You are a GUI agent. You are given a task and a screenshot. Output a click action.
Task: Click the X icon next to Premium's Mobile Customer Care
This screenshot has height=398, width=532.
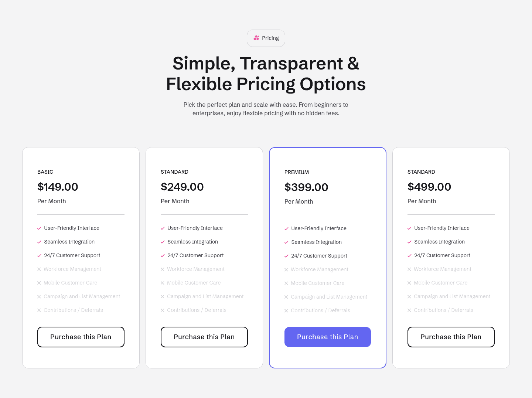[x=286, y=283]
